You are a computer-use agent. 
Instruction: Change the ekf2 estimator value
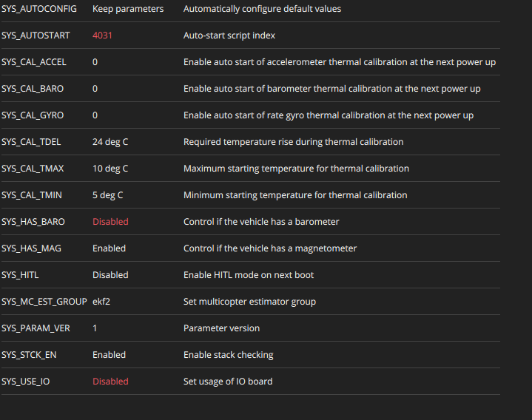coord(101,302)
